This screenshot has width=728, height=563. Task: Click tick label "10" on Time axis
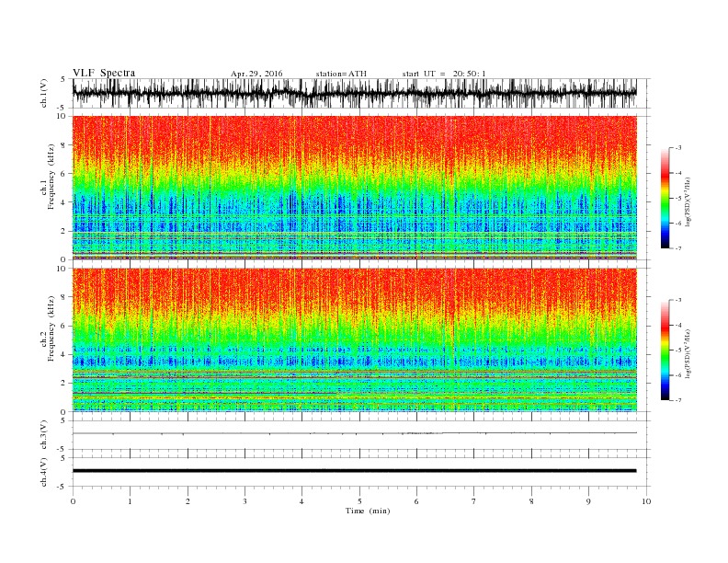tap(646, 501)
